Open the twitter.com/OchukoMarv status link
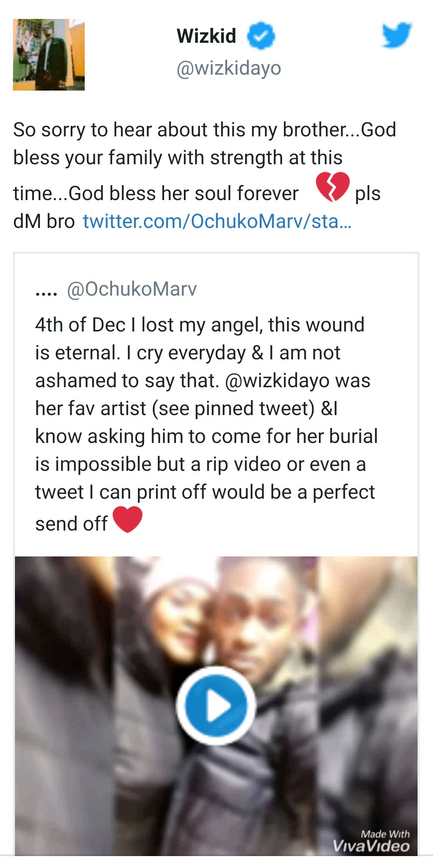Image resolution: width=433 pixels, height=868 pixels. coord(217,221)
